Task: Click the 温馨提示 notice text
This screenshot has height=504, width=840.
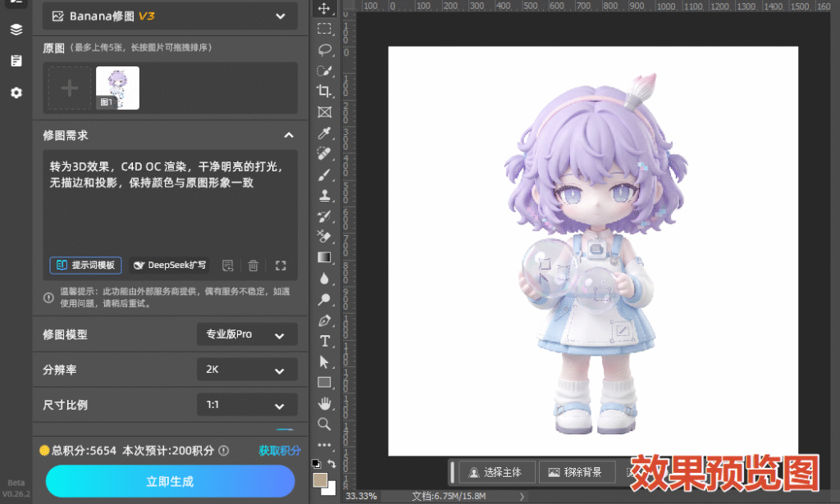Action: click(175, 297)
